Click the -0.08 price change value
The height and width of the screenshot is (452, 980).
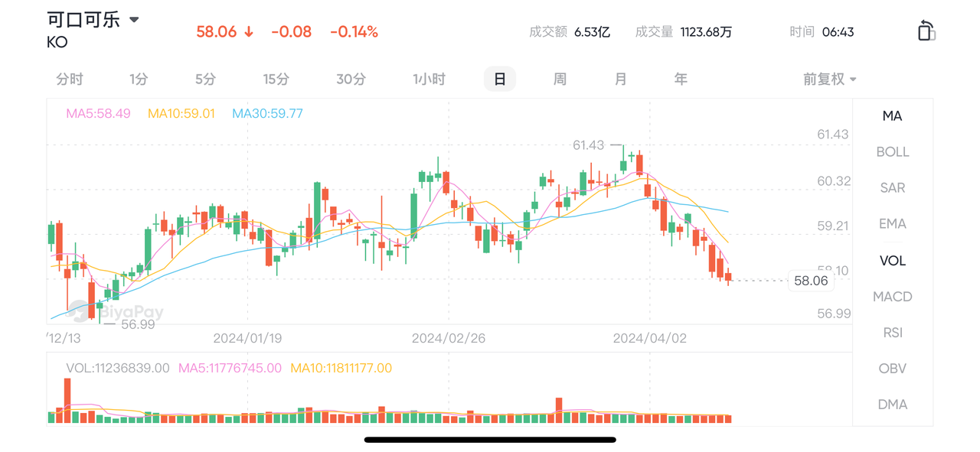291,31
